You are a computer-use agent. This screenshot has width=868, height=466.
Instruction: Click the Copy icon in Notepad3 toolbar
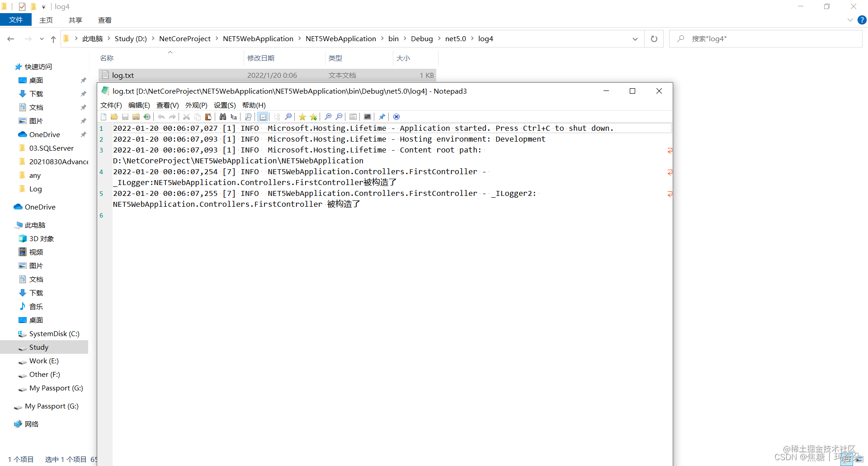198,117
